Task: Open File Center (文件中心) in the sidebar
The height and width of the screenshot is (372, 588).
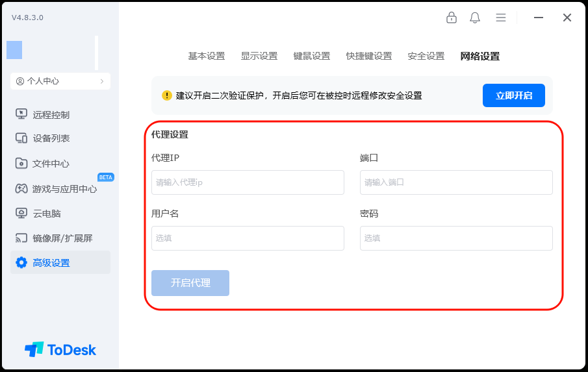Action: coord(51,164)
